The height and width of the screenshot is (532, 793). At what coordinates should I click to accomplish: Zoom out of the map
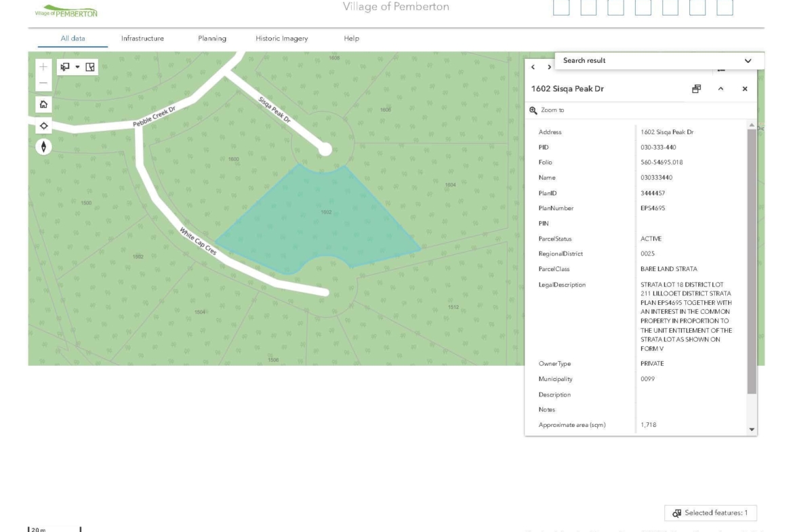43,83
